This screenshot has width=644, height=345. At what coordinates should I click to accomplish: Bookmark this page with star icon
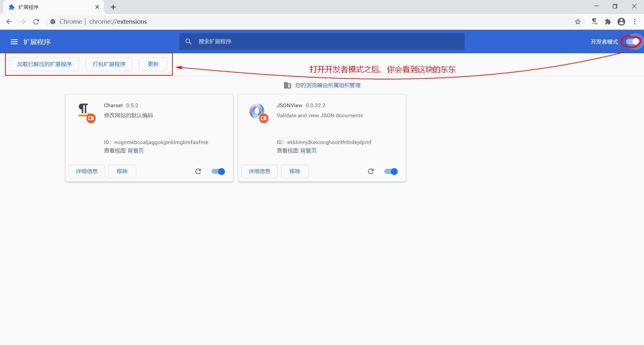(578, 22)
